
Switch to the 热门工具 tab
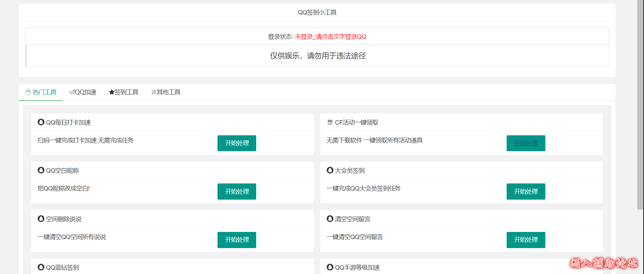point(41,92)
